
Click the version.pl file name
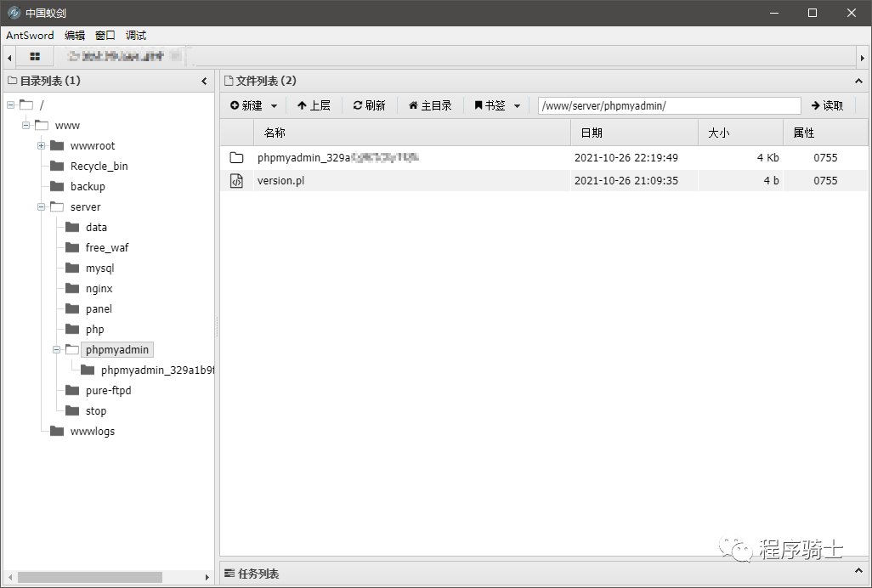coord(280,181)
